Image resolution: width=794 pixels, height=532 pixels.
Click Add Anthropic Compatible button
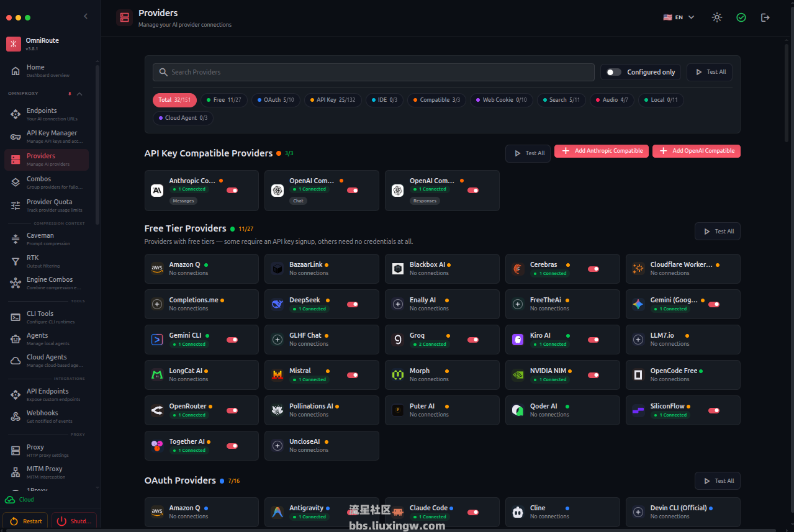602,151
